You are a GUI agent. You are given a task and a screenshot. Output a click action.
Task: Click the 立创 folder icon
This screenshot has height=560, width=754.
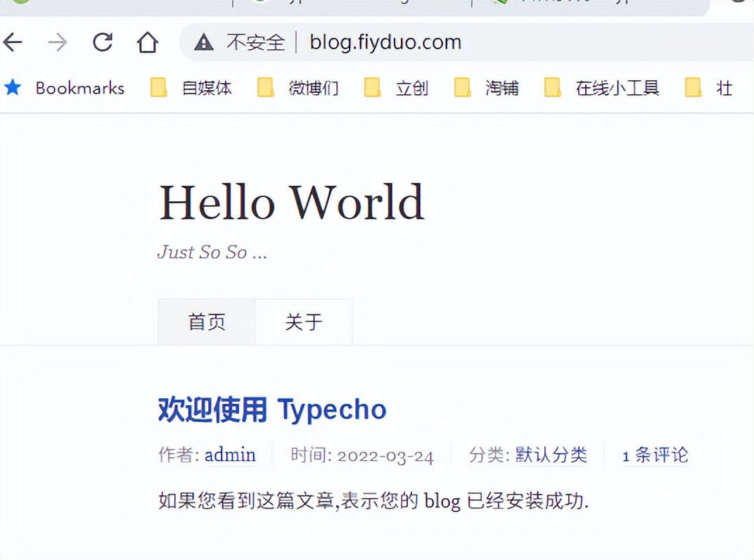pyautogui.click(x=372, y=87)
